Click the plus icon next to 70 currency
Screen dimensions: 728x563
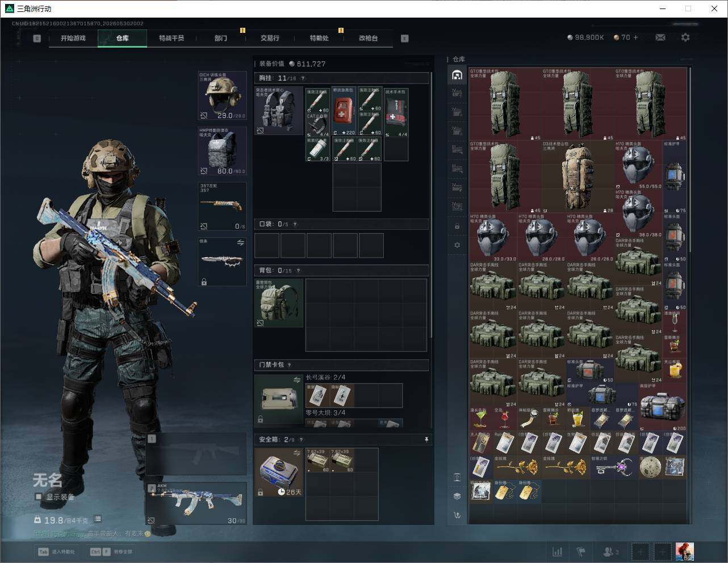click(x=635, y=37)
